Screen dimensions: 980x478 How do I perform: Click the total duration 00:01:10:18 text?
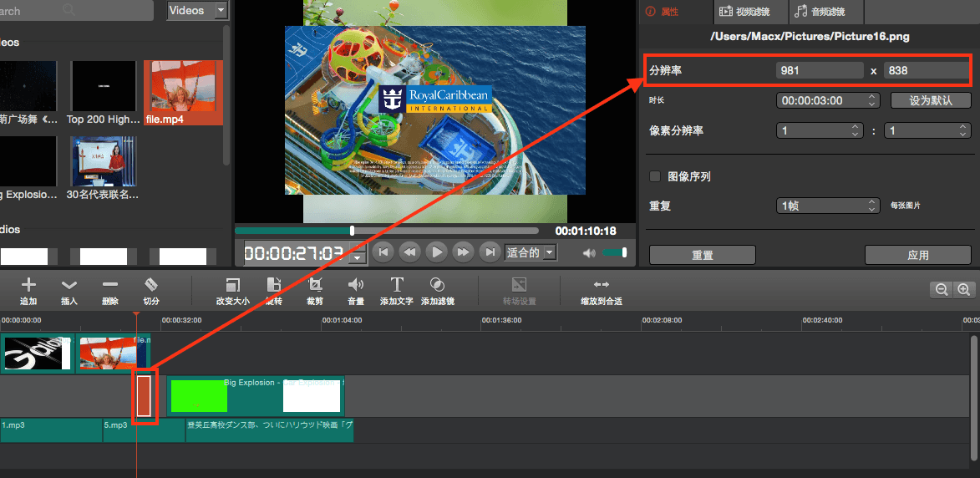click(586, 231)
